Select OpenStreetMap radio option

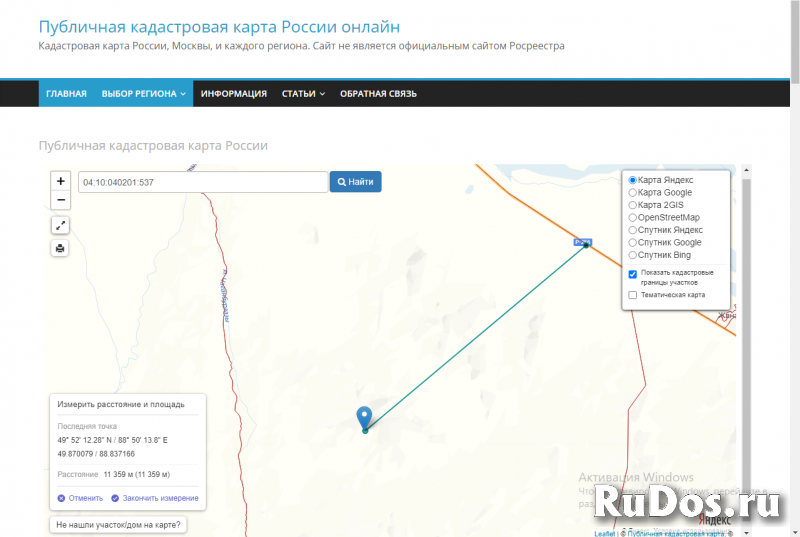(632, 218)
